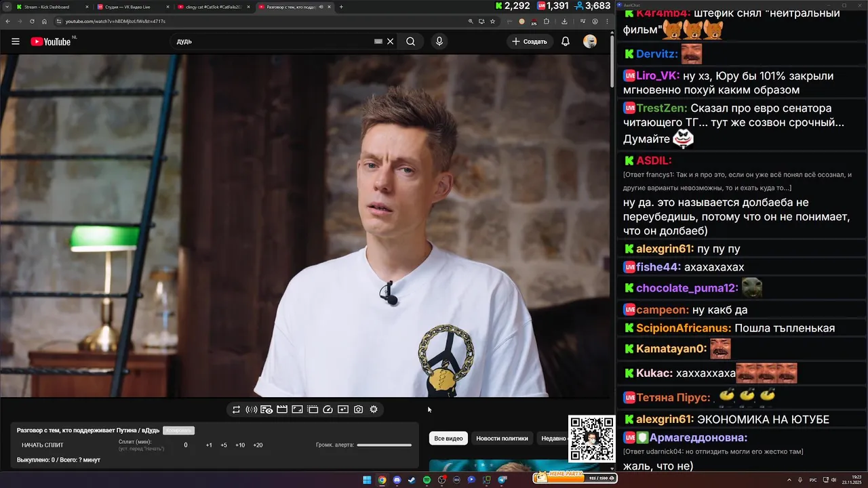Go to the YouTube home logo
Viewport: 868px width, 488px height.
pyautogui.click(x=51, y=41)
